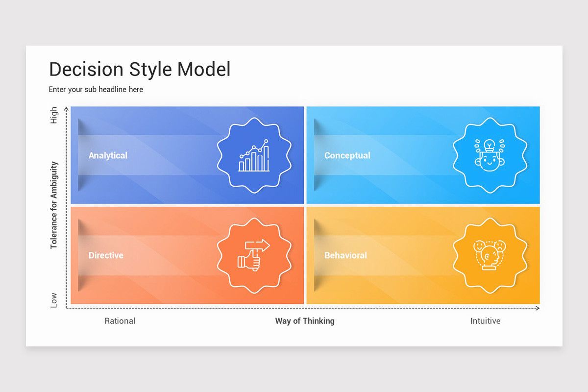Select the sub headline placeholder text
This screenshot has height=392, width=588.
[96, 89]
